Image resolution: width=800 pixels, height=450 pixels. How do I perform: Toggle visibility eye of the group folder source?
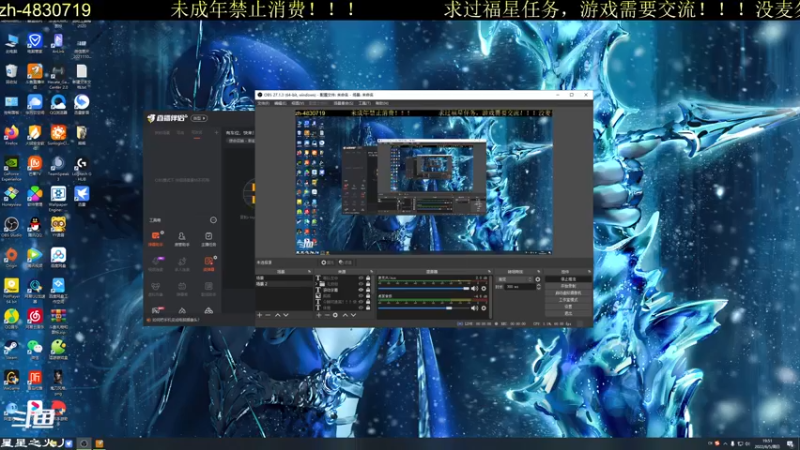point(361,283)
